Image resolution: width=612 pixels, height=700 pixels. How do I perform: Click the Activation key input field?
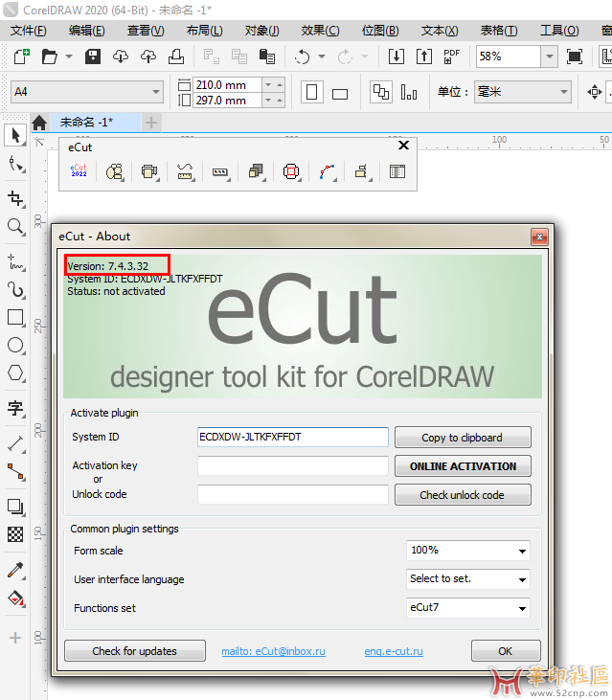293,466
